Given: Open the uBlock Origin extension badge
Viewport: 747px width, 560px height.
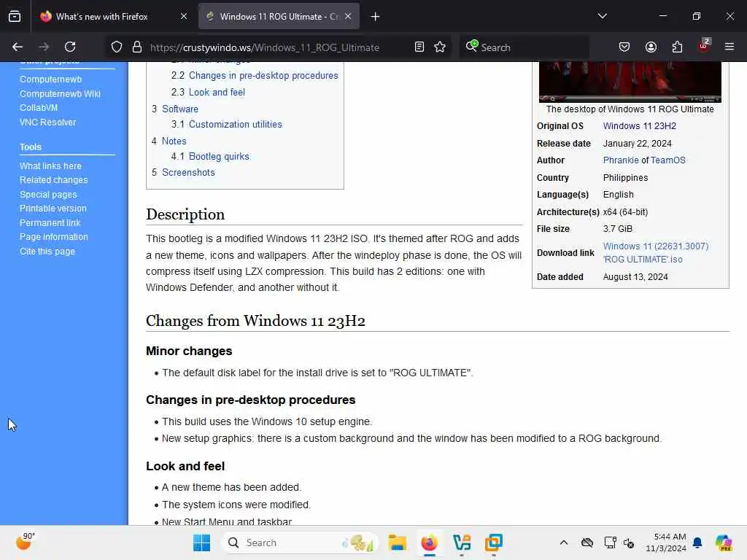Looking at the screenshot, I should (704, 46).
